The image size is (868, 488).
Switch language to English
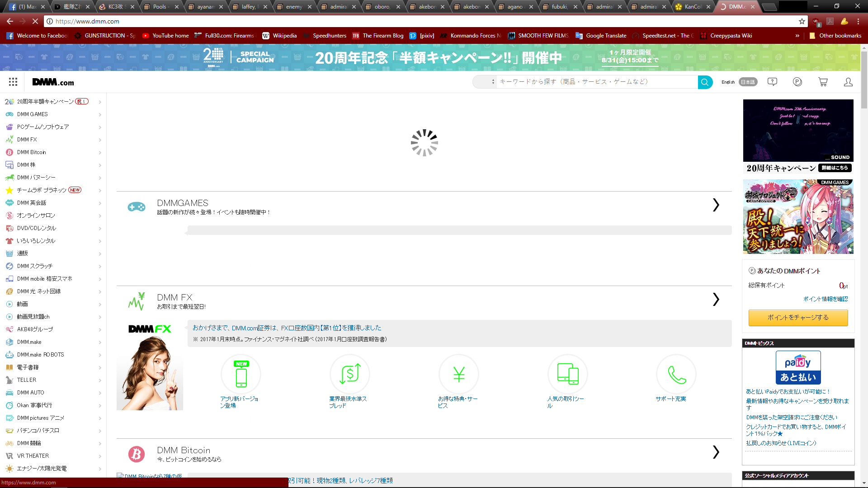click(728, 82)
